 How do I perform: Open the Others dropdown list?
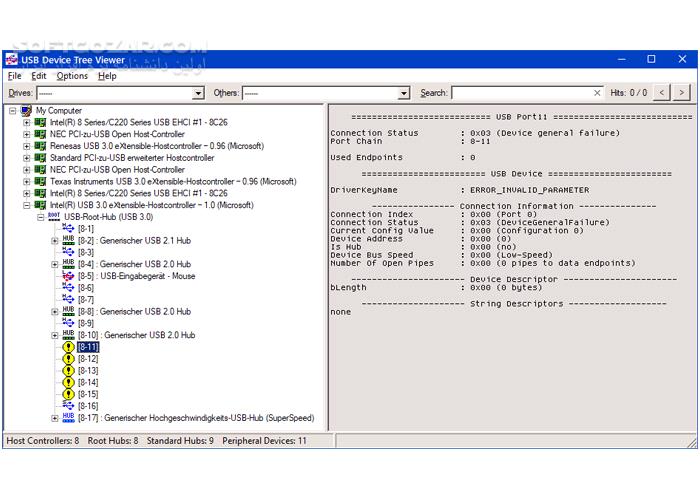(x=404, y=93)
